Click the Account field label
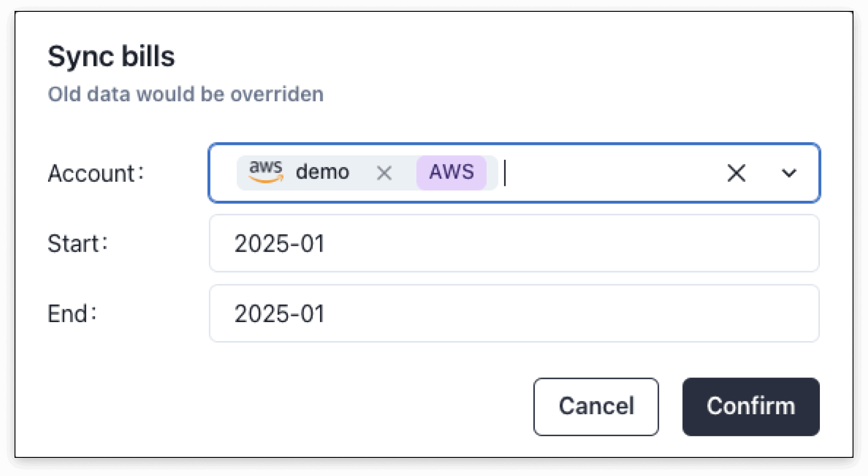Screen dimensions: 868x476 [x=96, y=173]
